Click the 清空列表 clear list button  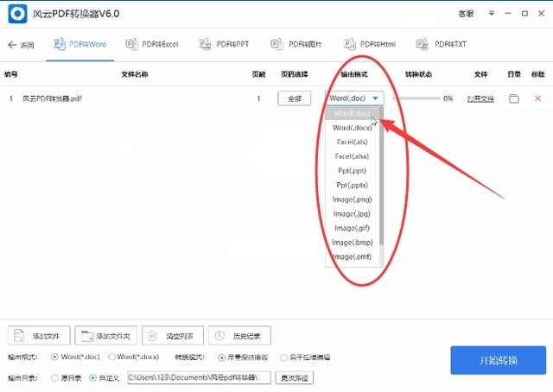pos(173,336)
